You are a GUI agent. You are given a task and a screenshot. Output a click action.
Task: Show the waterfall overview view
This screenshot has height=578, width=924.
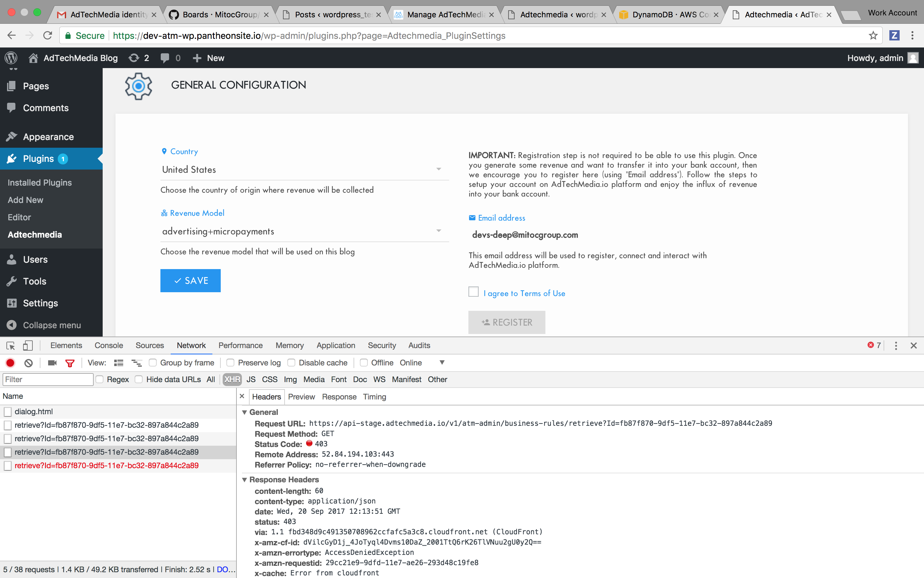pyautogui.click(x=136, y=363)
